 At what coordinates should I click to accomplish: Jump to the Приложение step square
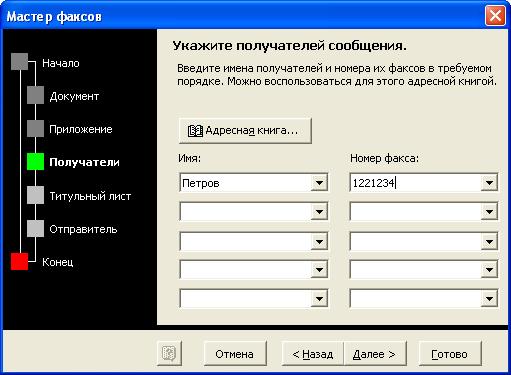[35, 128]
